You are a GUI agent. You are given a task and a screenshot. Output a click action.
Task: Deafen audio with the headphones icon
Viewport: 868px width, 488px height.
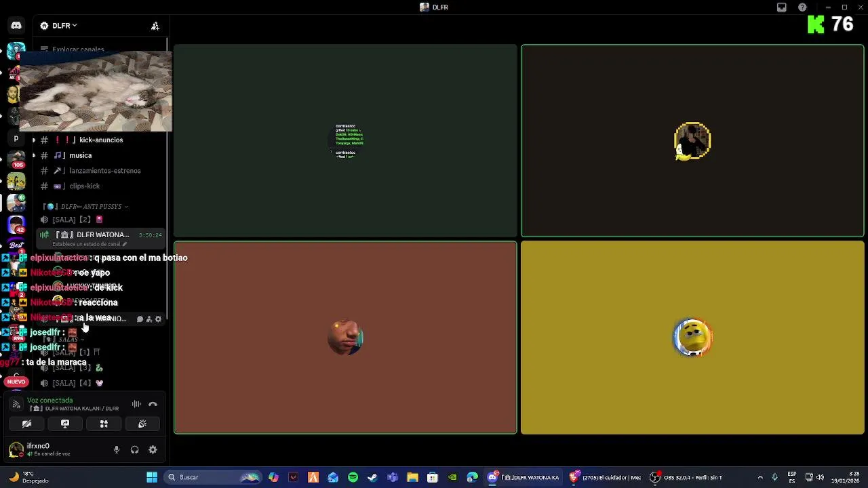[134, 449]
